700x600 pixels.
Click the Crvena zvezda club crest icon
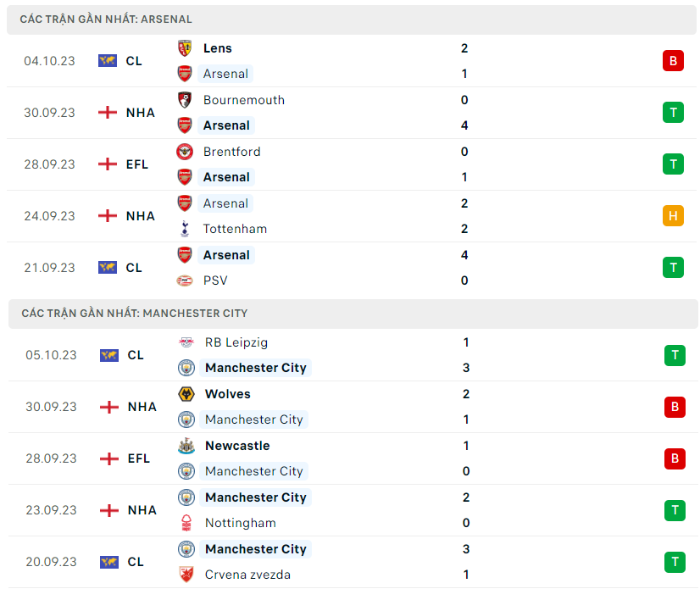(x=186, y=575)
